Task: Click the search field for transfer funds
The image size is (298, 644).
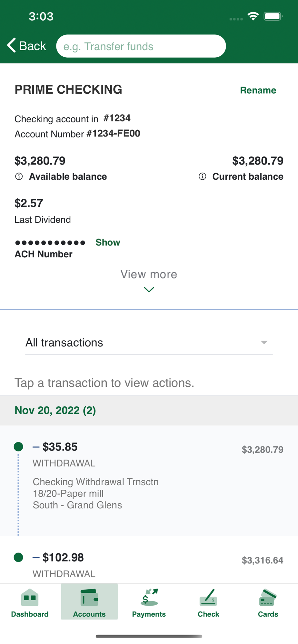Action: 141,46
